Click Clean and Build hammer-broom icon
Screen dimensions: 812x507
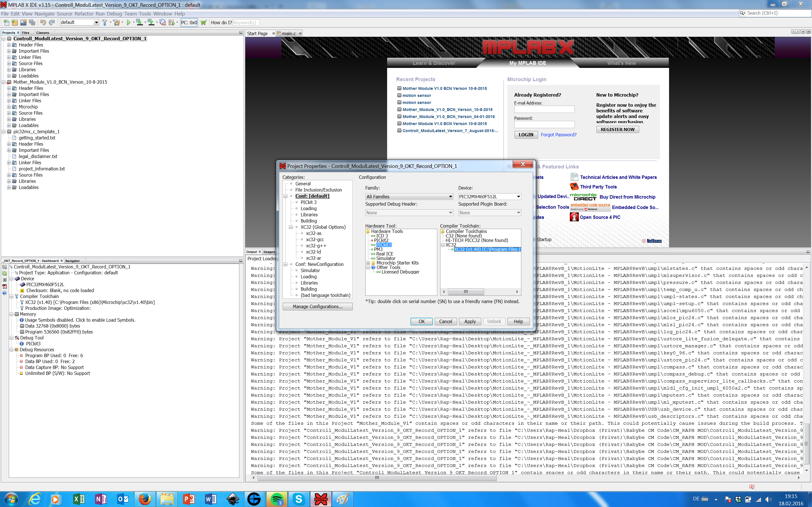pyautogui.click(x=116, y=23)
